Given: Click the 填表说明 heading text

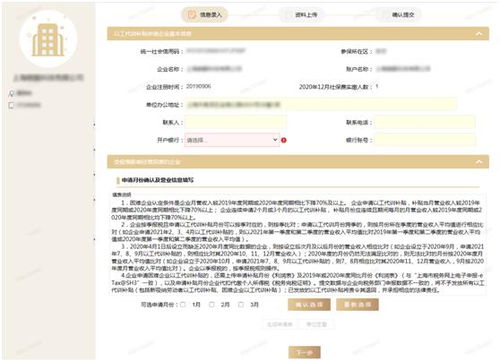Looking at the screenshot, I should coord(122,194).
